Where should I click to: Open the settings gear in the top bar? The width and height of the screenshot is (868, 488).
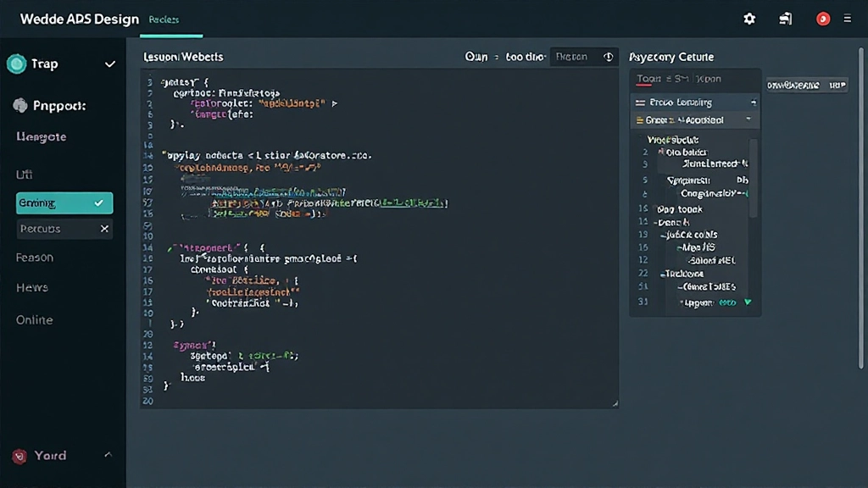click(x=749, y=18)
